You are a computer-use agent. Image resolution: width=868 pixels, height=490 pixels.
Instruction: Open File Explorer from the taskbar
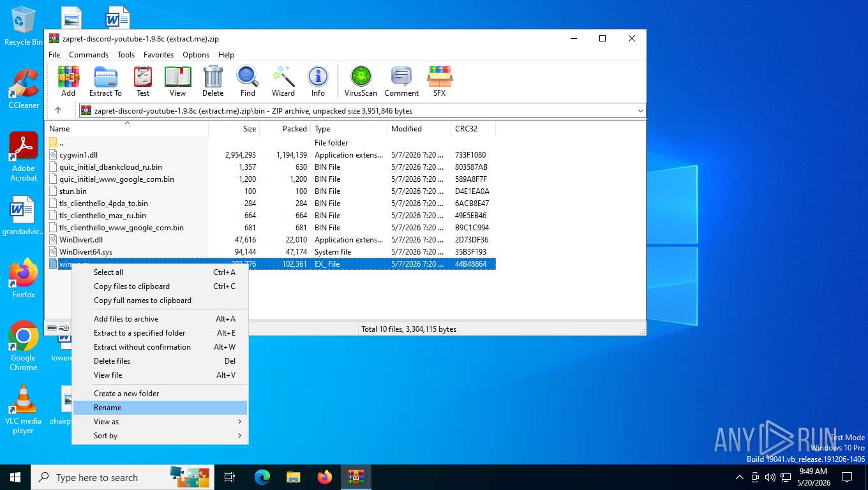(294, 477)
